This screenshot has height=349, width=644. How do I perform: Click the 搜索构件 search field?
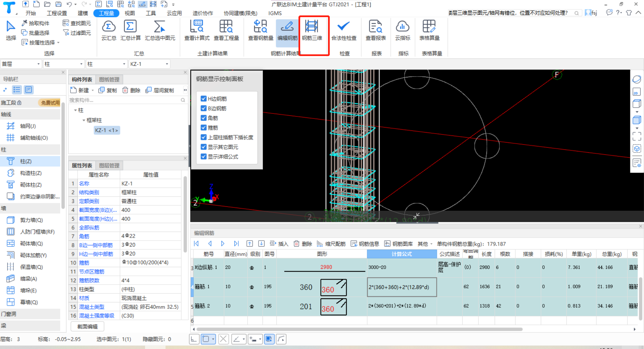pos(128,100)
